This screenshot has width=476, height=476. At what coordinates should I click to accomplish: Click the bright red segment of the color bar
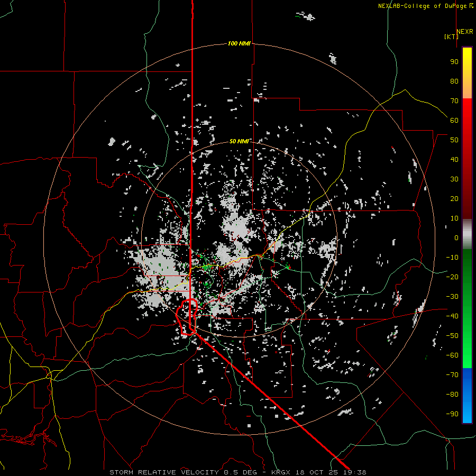pyautogui.click(x=467, y=109)
